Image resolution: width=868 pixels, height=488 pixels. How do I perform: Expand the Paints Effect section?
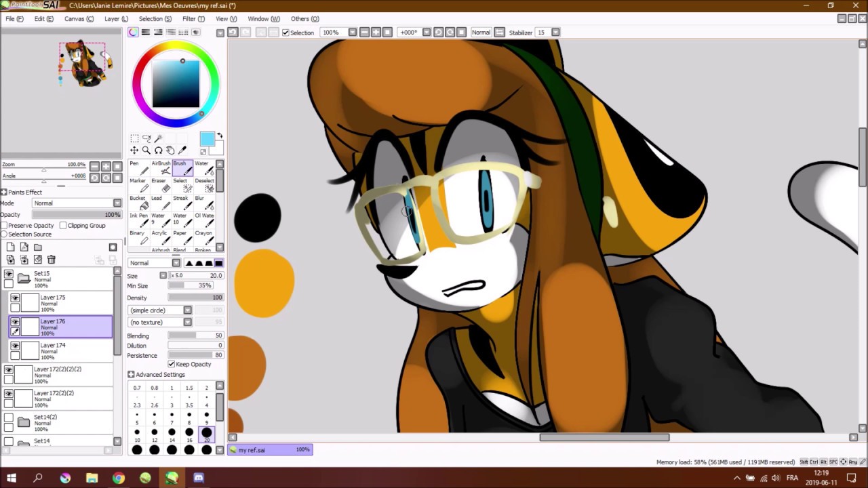coord(4,192)
